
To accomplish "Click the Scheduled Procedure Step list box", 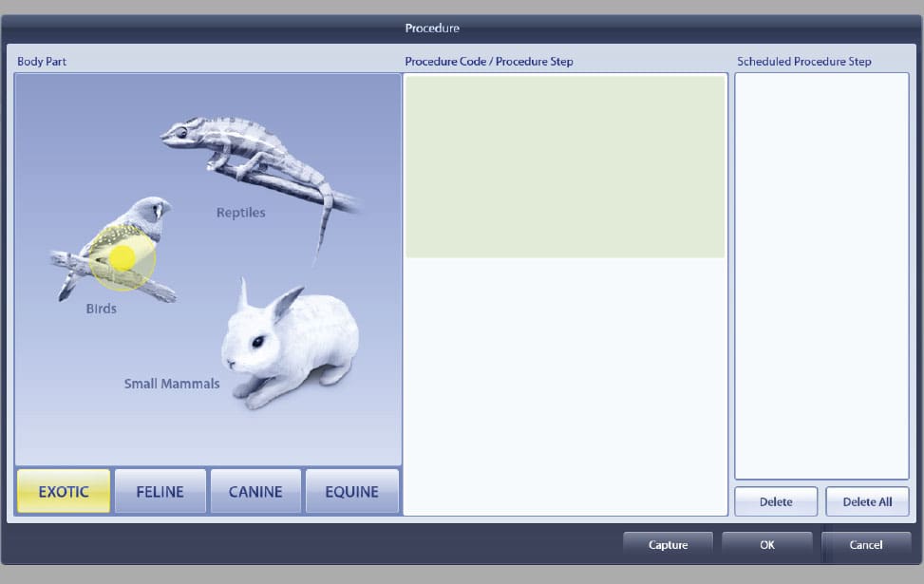I will 821,275.
